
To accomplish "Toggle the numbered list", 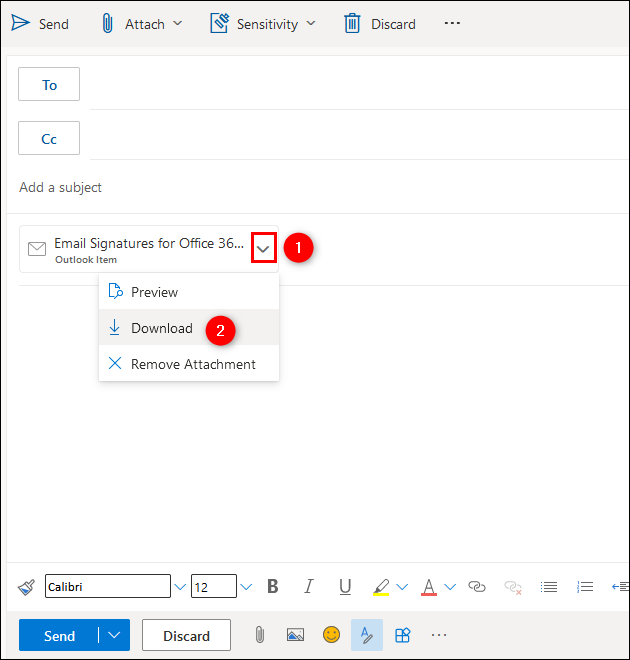I will (x=585, y=586).
